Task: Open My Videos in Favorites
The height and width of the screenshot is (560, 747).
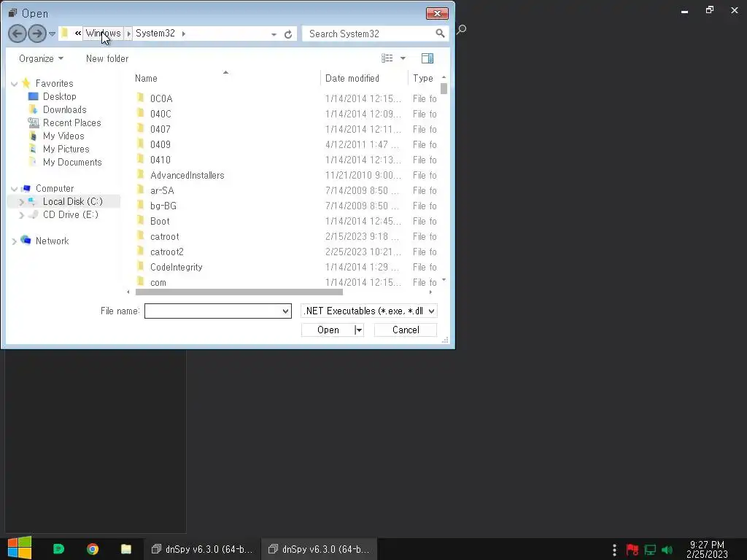Action: click(63, 136)
